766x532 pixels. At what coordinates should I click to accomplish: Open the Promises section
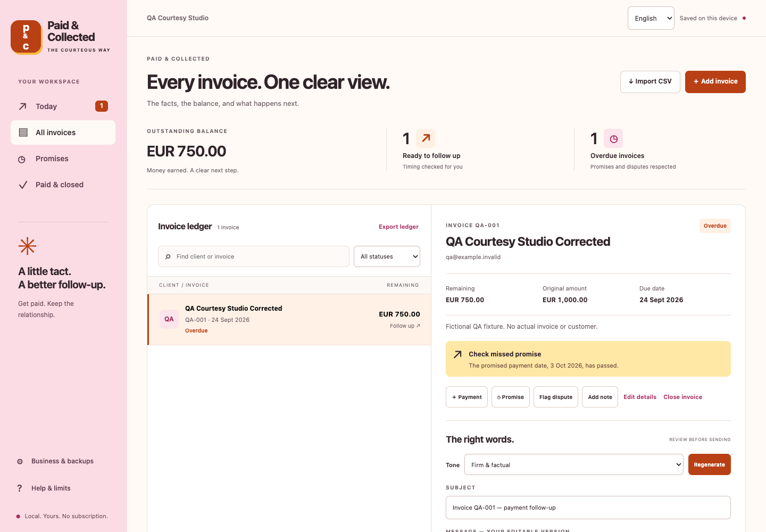[63, 159]
